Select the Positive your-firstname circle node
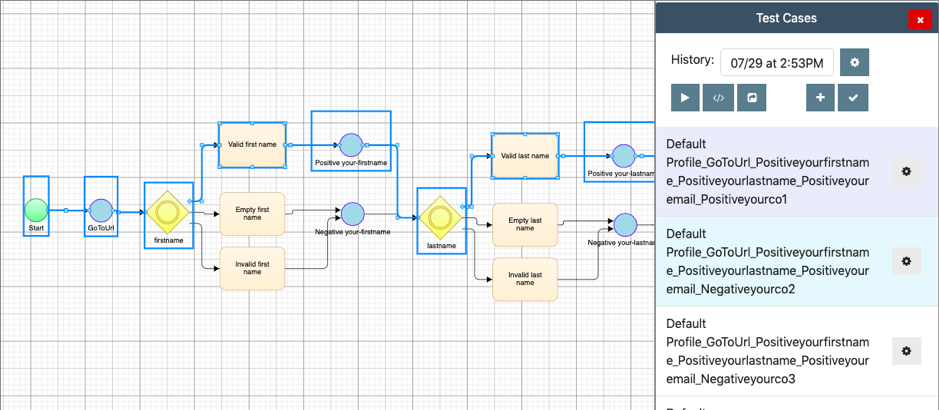The width and height of the screenshot is (939, 410). [x=351, y=145]
